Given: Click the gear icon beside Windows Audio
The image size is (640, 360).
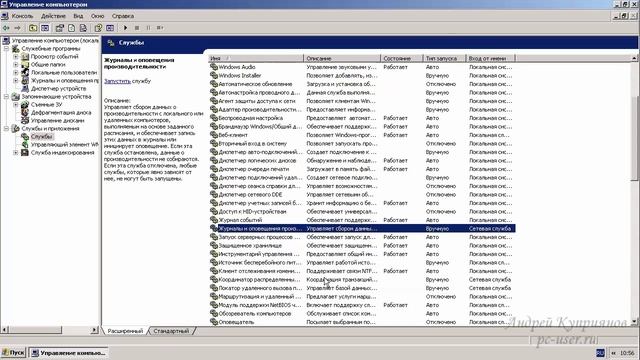Looking at the screenshot, I should click(x=213, y=67).
